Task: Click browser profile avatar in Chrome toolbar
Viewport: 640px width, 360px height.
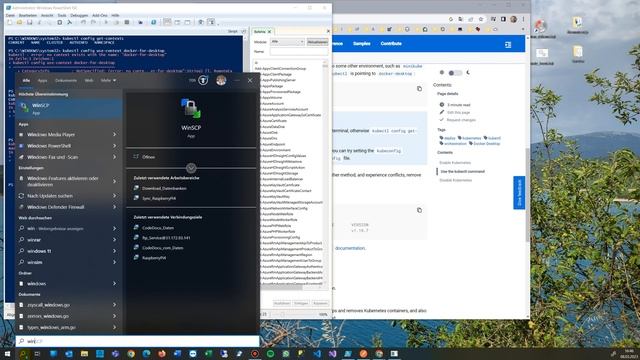Action: [513, 19]
